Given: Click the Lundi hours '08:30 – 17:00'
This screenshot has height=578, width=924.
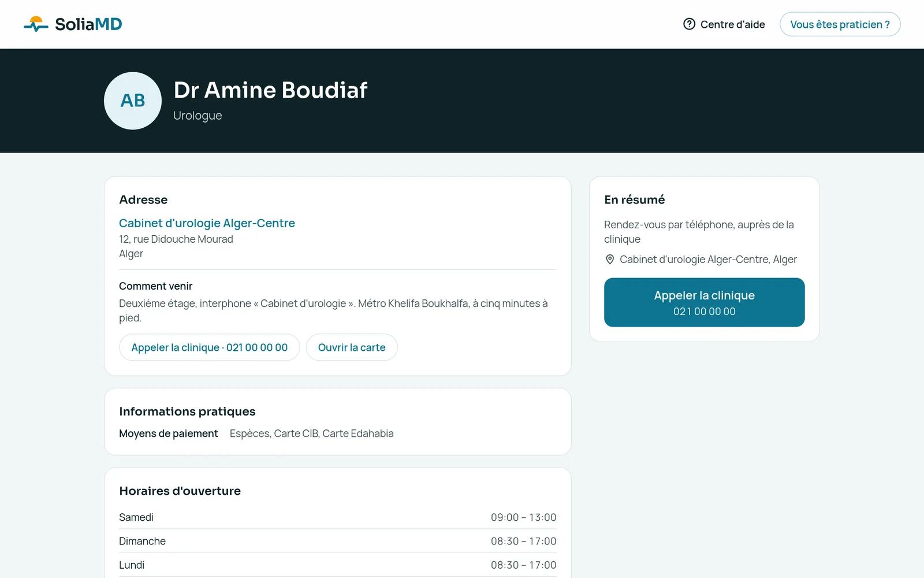Looking at the screenshot, I should pos(524,565).
